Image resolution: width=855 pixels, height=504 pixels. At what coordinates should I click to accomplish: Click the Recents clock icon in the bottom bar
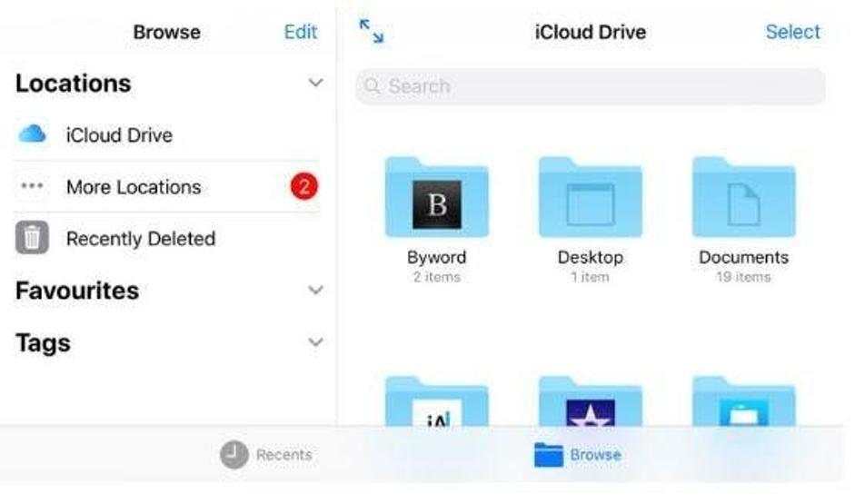tap(234, 454)
